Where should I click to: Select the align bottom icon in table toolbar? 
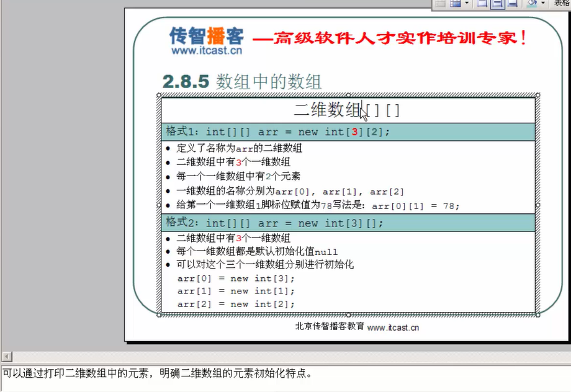(513, 3)
